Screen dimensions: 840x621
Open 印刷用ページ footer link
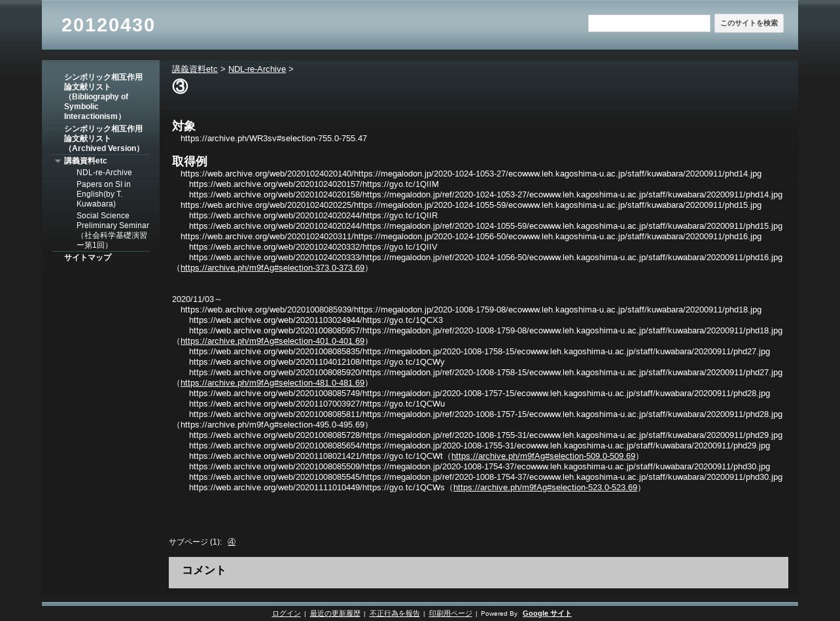click(450, 613)
